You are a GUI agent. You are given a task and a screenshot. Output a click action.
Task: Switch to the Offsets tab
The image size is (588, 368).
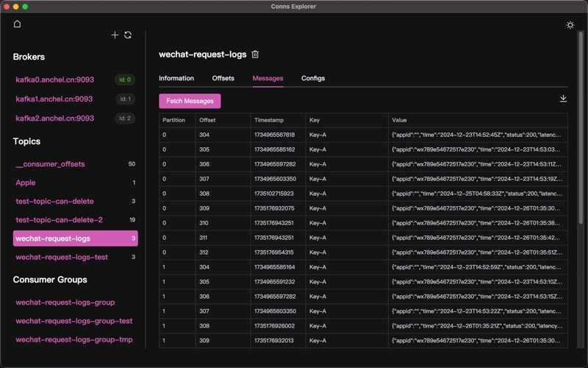point(223,79)
